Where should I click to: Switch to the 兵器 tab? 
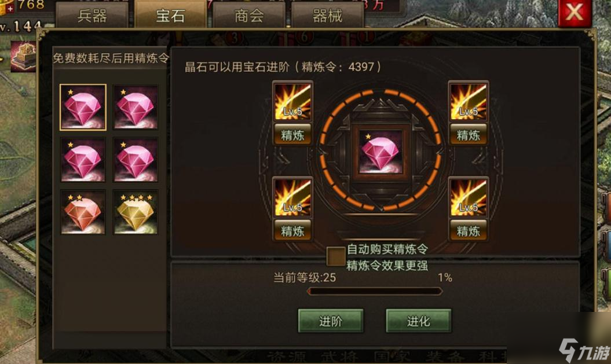[92, 16]
